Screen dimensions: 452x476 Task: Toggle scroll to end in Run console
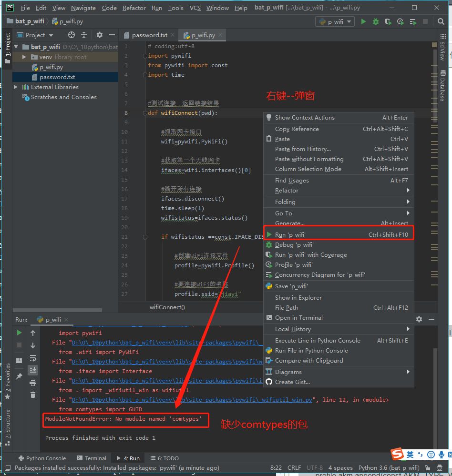(33, 370)
